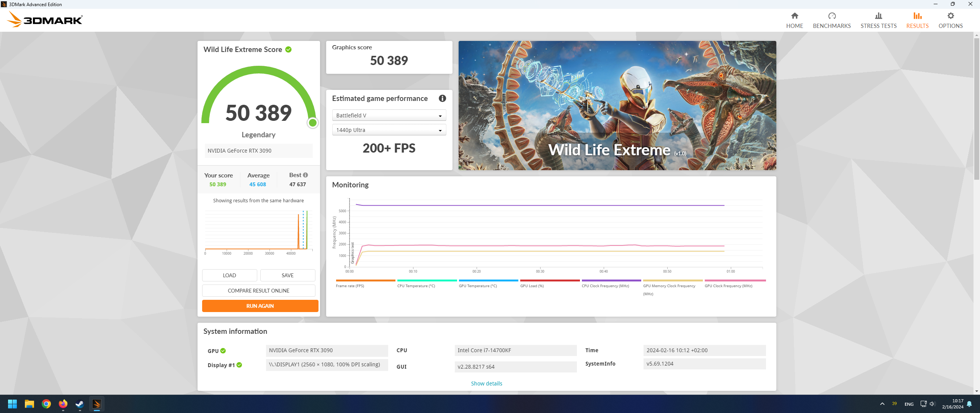
Task: Open Windows Start menu
Action: [x=12, y=404]
